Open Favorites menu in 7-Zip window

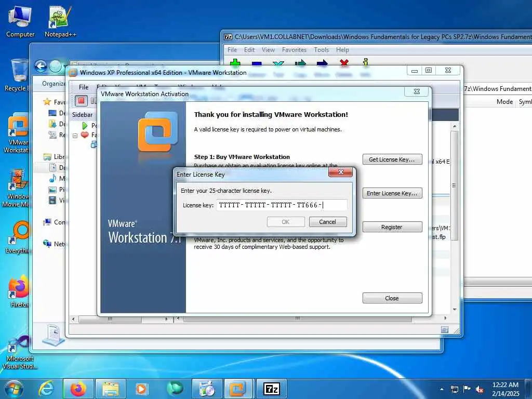294,50
